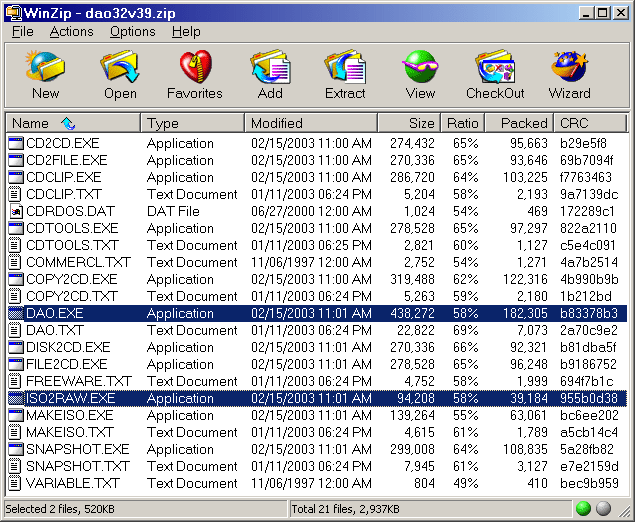The image size is (635, 522).
Task: Click the CheckOut toolbar icon
Action: pos(495,67)
